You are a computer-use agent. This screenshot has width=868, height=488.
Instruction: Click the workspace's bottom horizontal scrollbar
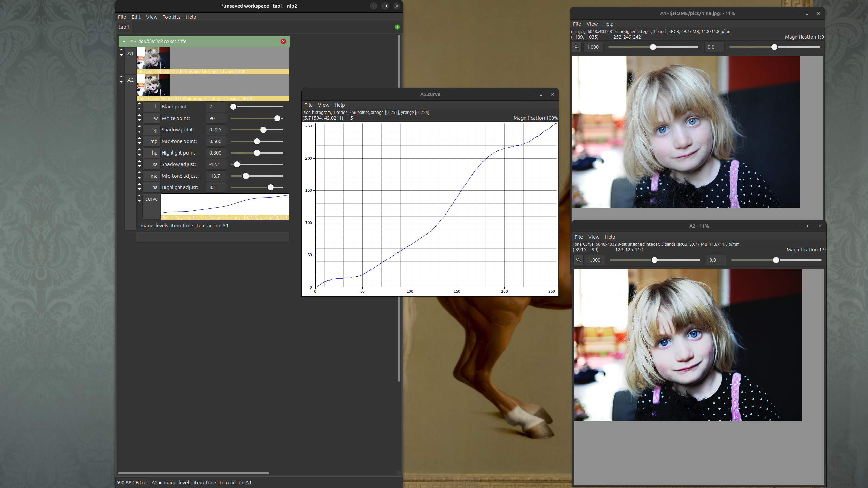pos(193,473)
